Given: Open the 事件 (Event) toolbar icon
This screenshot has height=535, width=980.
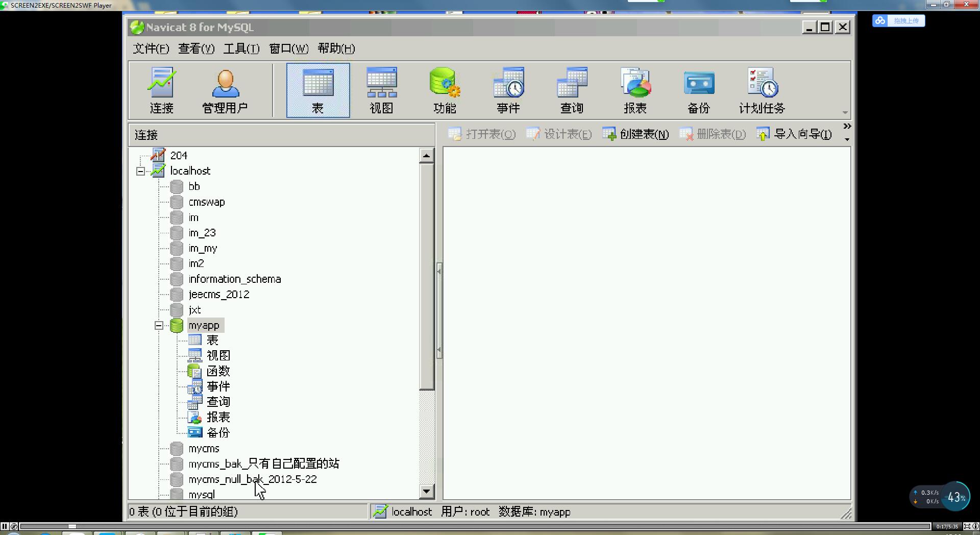Looking at the screenshot, I should pos(508,90).
